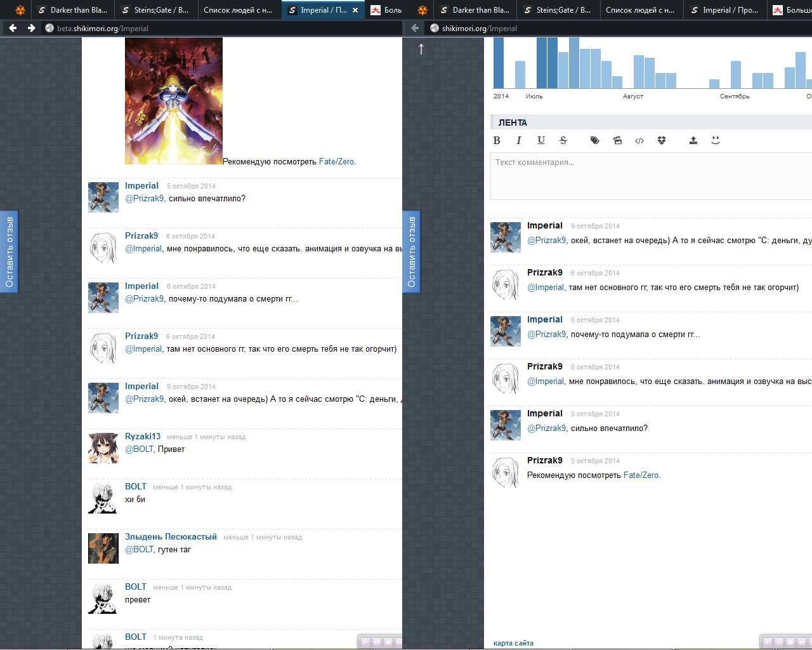Enable strikethrough text formatting
The image size is (812, 650).
click(563, 140)
